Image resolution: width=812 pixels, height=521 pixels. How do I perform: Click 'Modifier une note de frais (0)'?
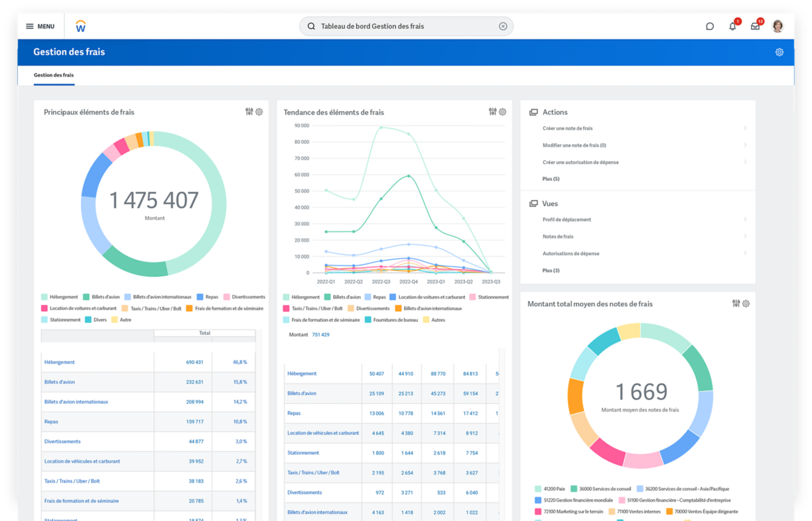(x=574, y=145)
